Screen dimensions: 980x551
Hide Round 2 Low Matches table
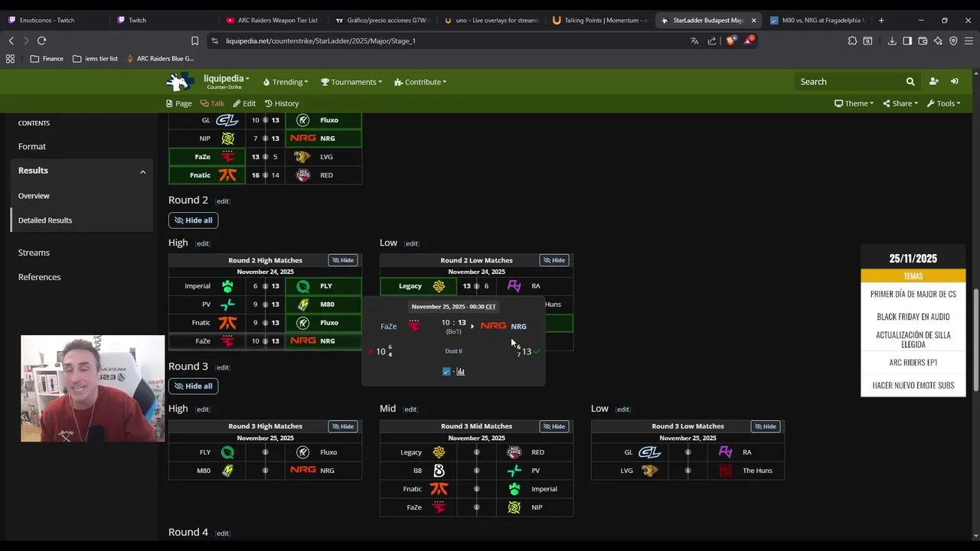click(x=554, y=260)
